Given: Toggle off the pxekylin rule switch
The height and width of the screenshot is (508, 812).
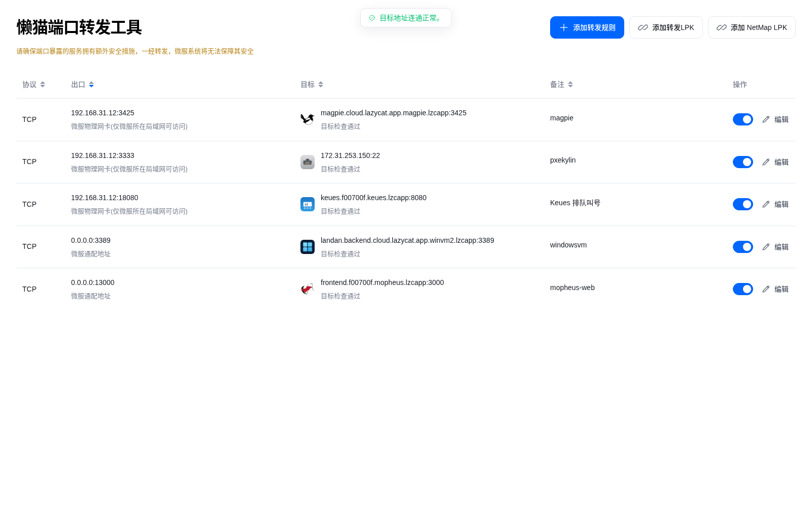Looking at the screenshot, I should pos(743,162).
